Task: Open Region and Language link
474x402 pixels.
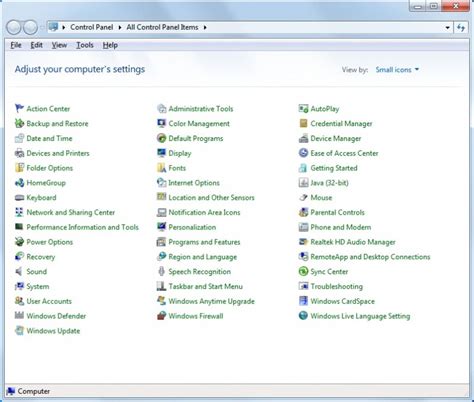Action: 203,257
